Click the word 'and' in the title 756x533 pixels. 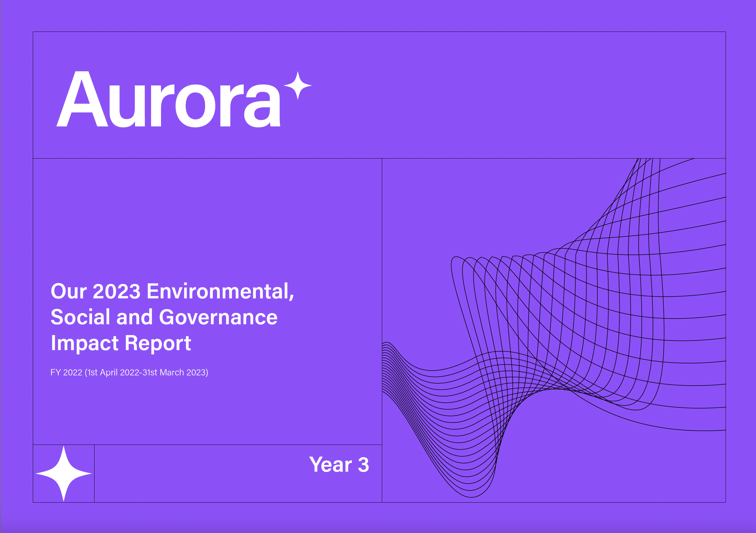coord(134,317)
